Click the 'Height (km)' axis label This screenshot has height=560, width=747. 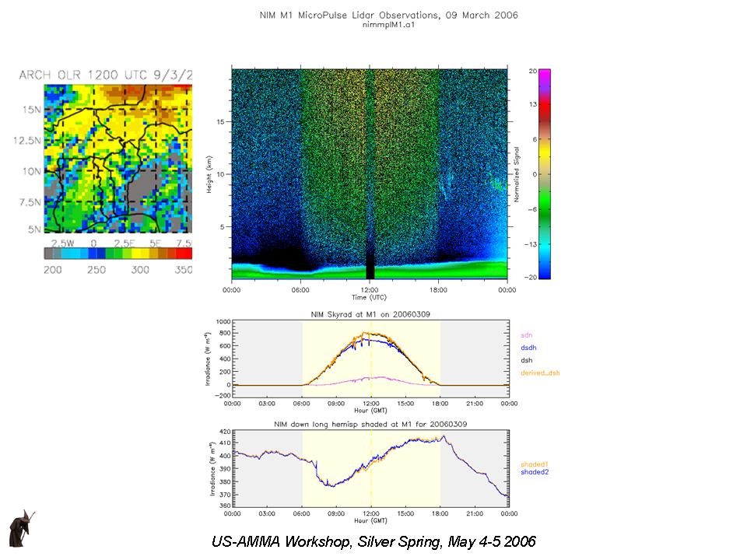pos(209,174)
